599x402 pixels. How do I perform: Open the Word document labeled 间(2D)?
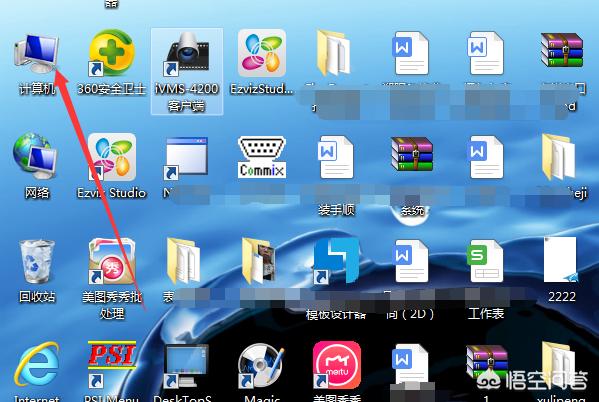point(410,261)
